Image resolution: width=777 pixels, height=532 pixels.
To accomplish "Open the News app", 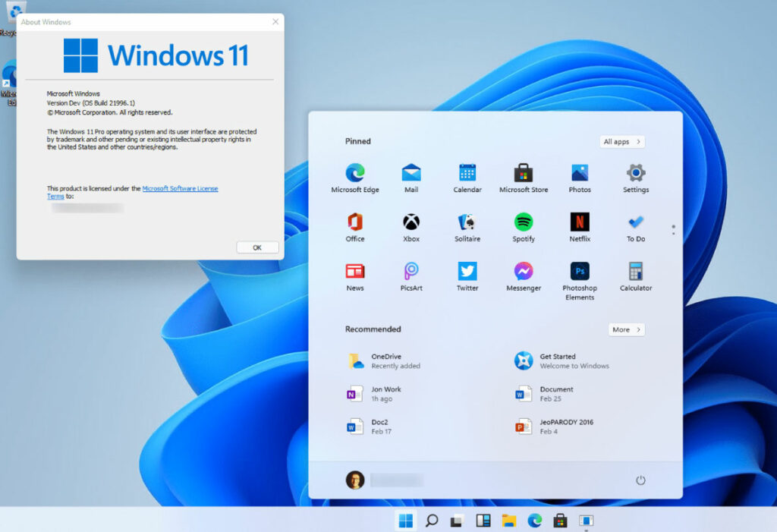I will pos(355,276).
